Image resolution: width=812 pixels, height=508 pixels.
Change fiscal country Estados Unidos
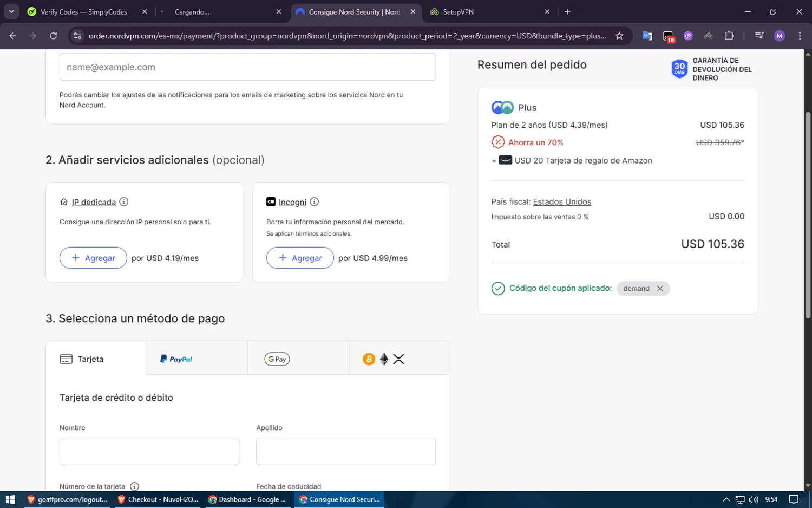click(562, 201)
